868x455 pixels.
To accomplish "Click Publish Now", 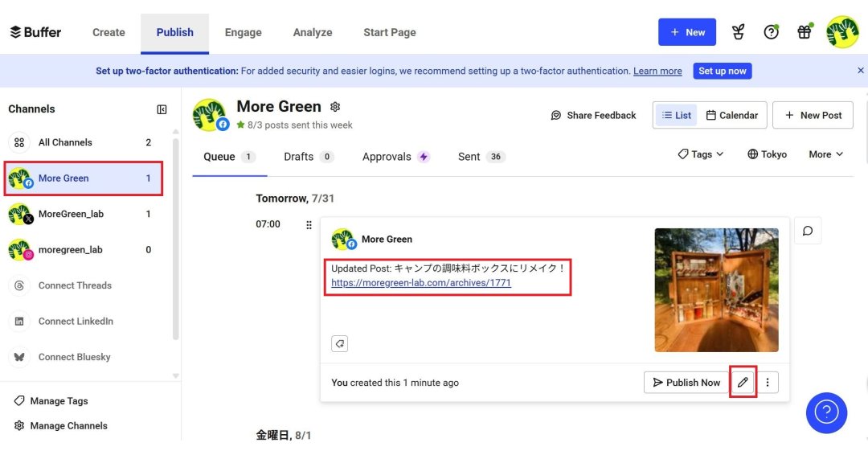I will pos(686,383).
